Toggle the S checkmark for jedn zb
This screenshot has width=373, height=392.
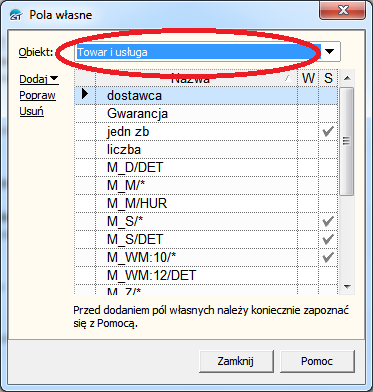click(x=328, y=132)
